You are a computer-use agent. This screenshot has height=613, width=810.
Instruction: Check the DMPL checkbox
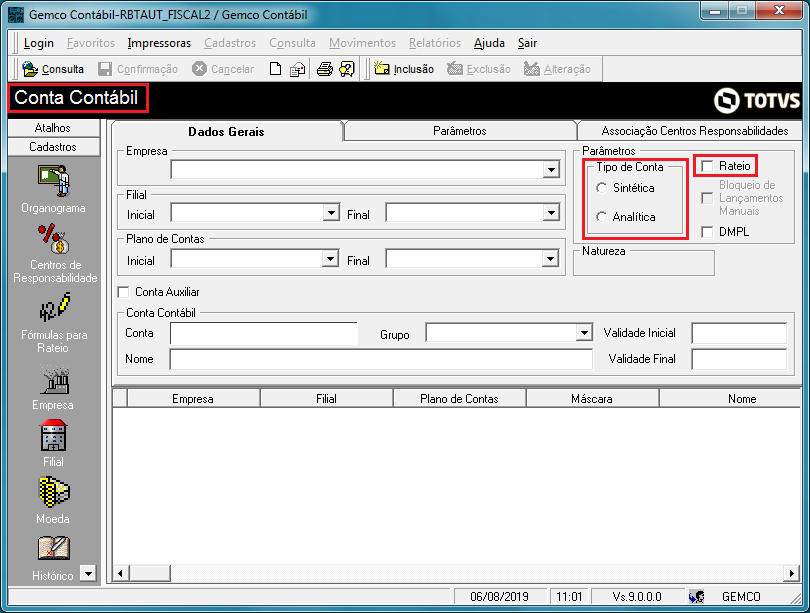(707, 232)
